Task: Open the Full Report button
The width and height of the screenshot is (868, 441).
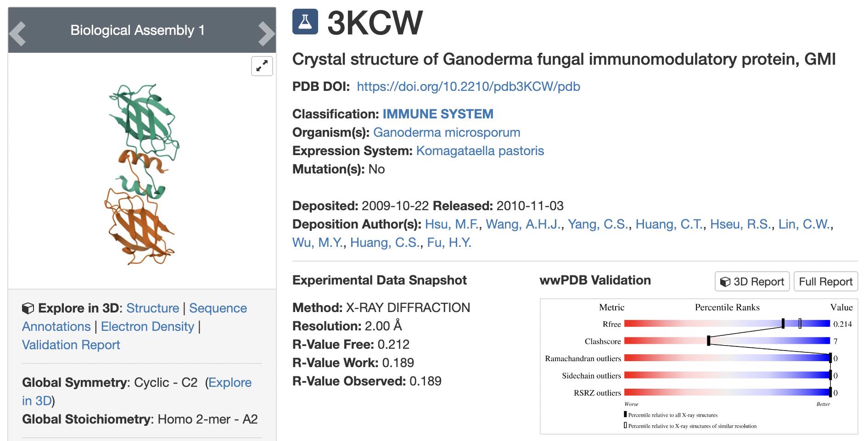Action: pyautogui.click(x=825, y=281)
